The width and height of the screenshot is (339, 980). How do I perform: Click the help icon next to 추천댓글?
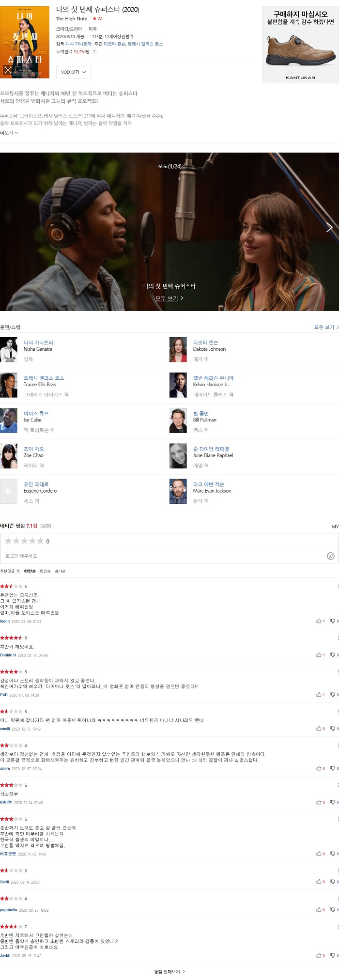point(18,572)
